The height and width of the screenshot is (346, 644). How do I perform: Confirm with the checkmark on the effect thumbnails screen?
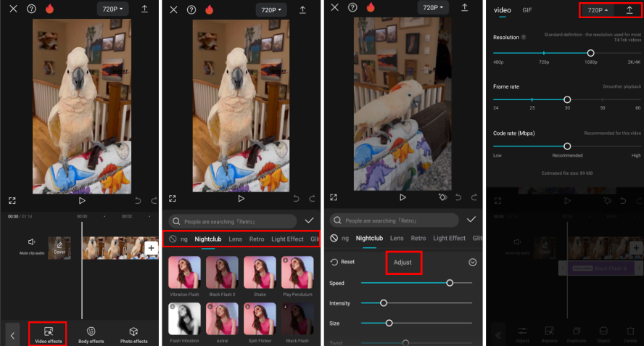tap(309, 221)
